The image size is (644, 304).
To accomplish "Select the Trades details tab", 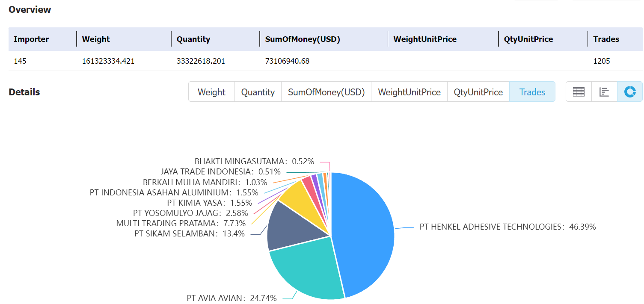I will (532, 92).
